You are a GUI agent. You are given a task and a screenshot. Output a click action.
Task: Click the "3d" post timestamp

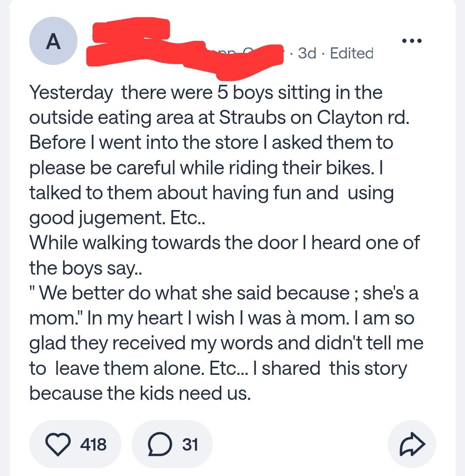coord(307,53)
